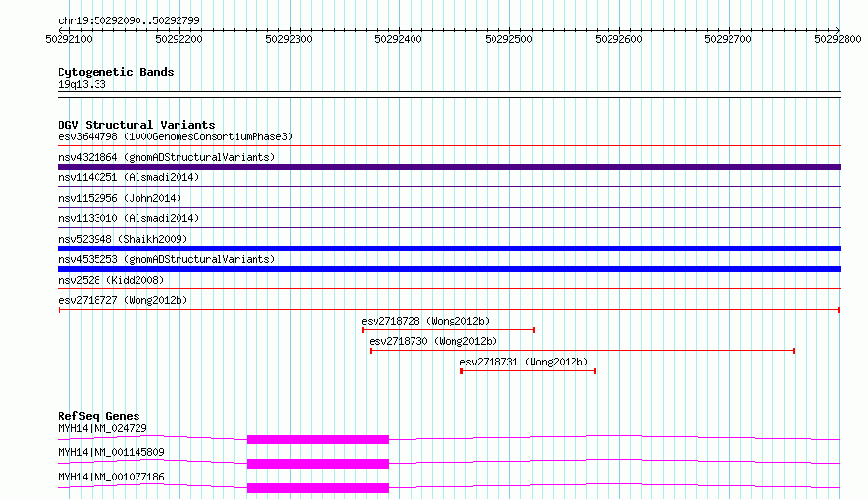Open variant esv2718730 (Wong2012b) label
The width and height of the screenshot is (868, 499).
[x=433, y=341]
